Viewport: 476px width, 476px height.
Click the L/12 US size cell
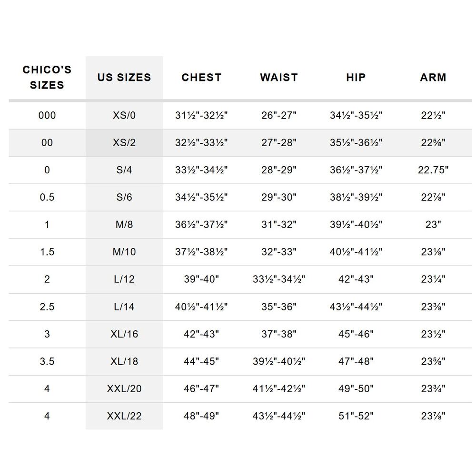point(124,279)
